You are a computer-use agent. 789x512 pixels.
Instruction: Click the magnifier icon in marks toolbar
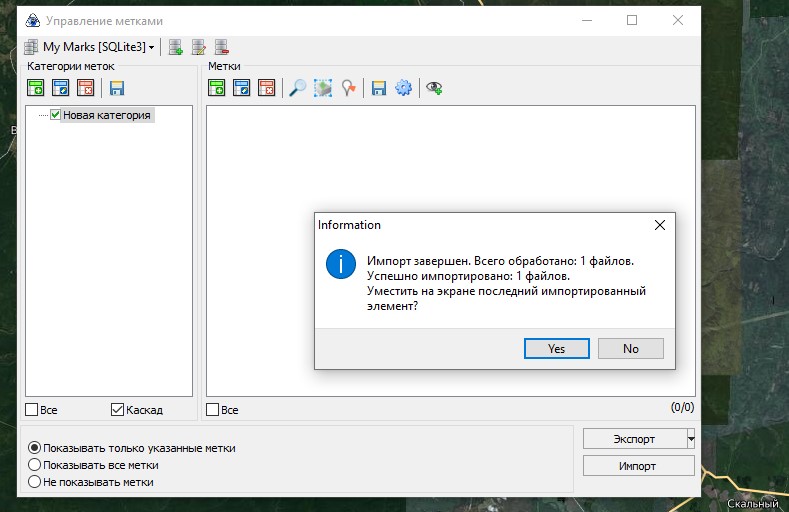[297, 88]
